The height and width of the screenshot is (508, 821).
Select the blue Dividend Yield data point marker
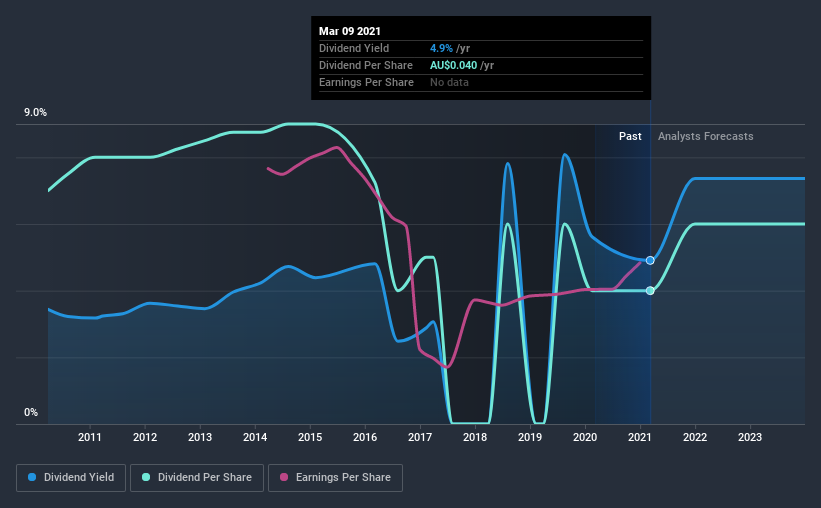[650, 260]
